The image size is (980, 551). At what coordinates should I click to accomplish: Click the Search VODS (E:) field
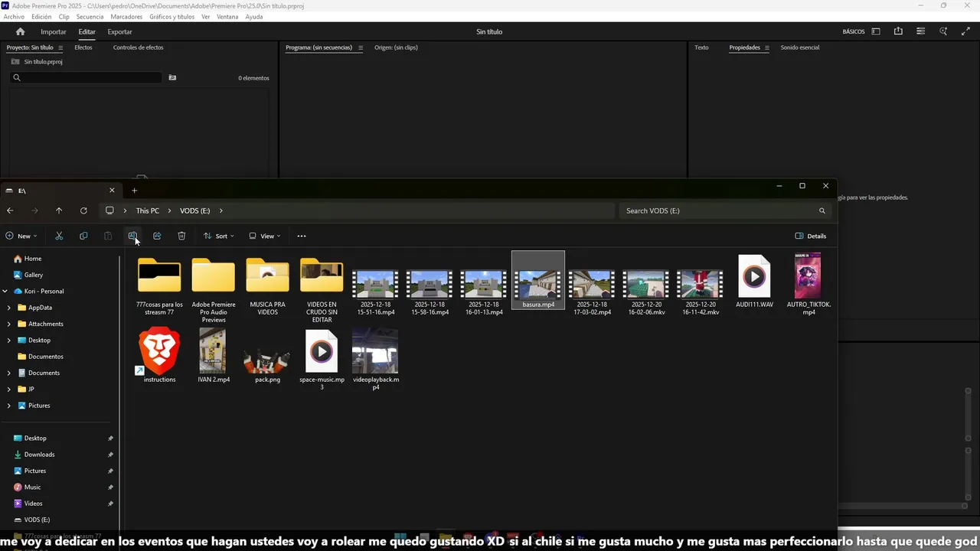(724, 210)
